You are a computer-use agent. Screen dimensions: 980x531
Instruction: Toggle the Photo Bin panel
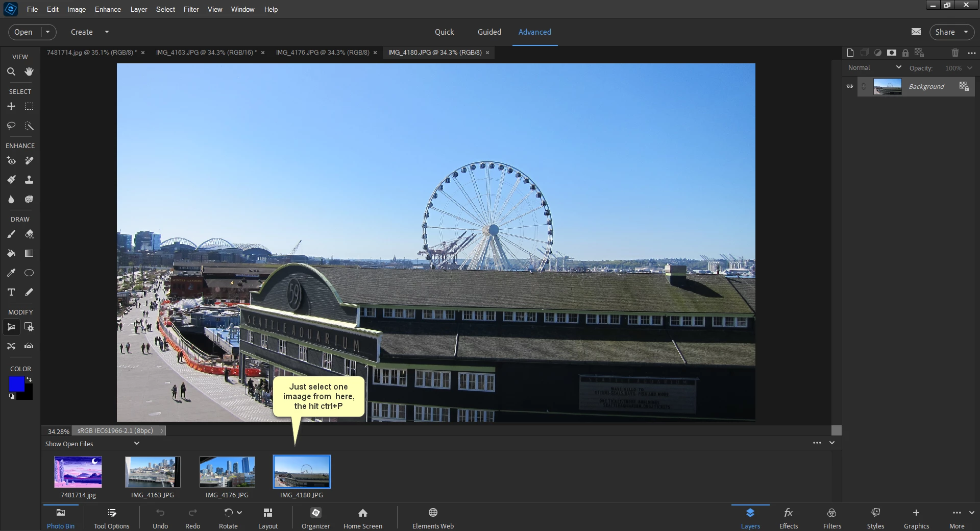pyautogui.click(x=61, y=518)
